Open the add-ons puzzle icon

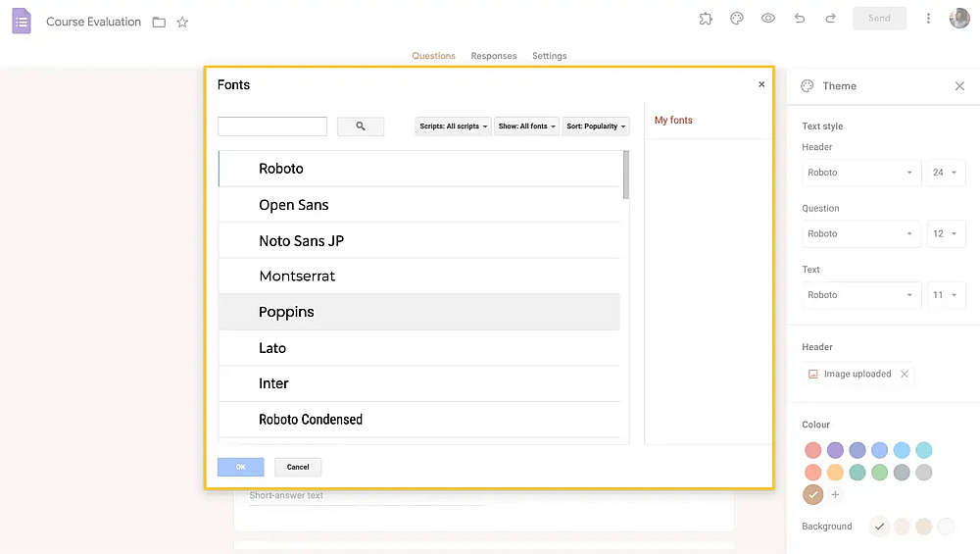(x=706, y=19)
